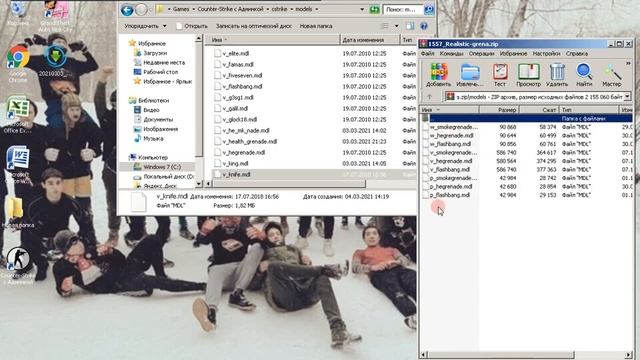Expand Упорядочить dropdown in Explorer
640x360 pixels.
(x=145, y=26)
